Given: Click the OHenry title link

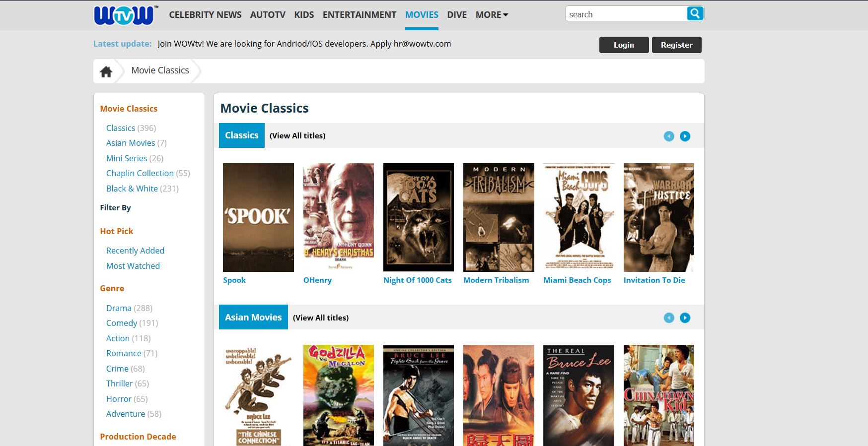Looking at the screenshot, I should [x=317, y=280].
